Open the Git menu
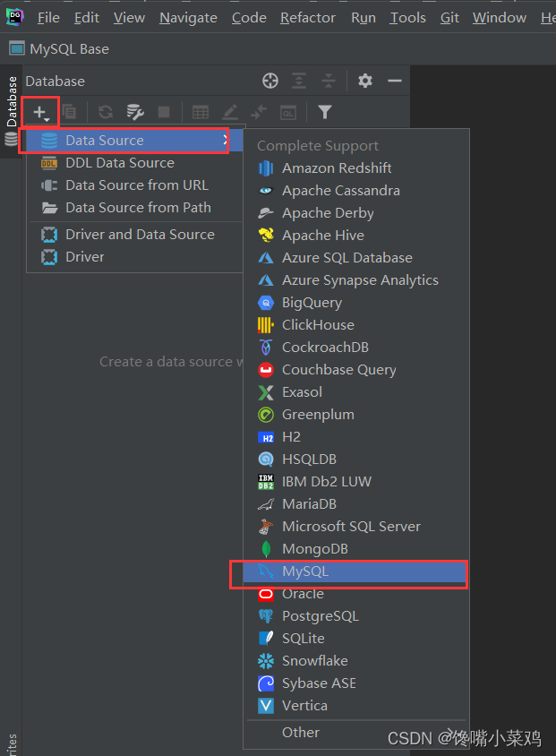This screenshot has height=756, width=556. click(449, 18)
